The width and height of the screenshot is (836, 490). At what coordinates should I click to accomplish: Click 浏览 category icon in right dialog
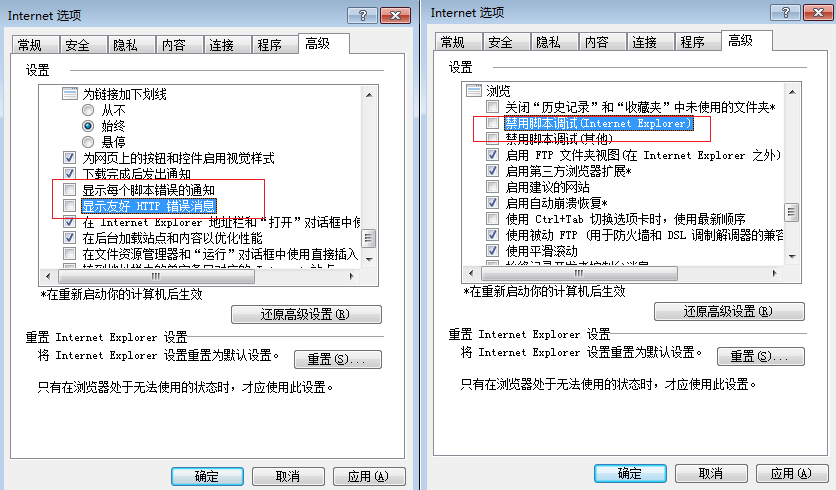474,90
